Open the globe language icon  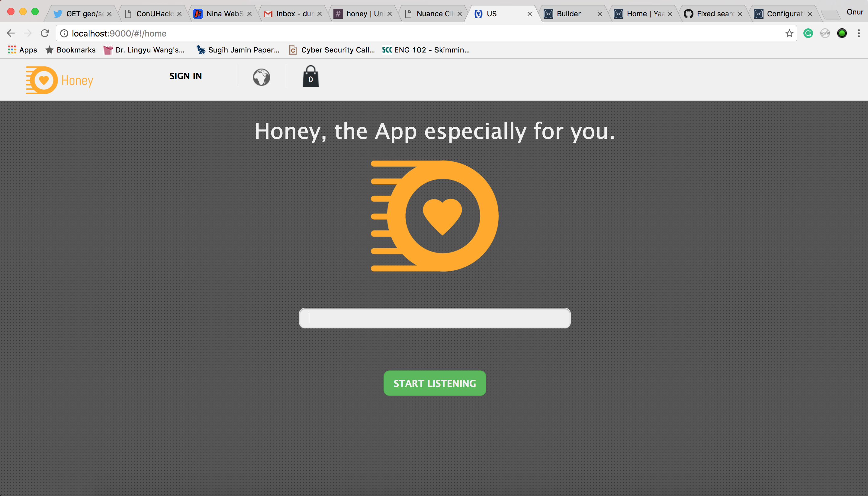coord(261,77)
